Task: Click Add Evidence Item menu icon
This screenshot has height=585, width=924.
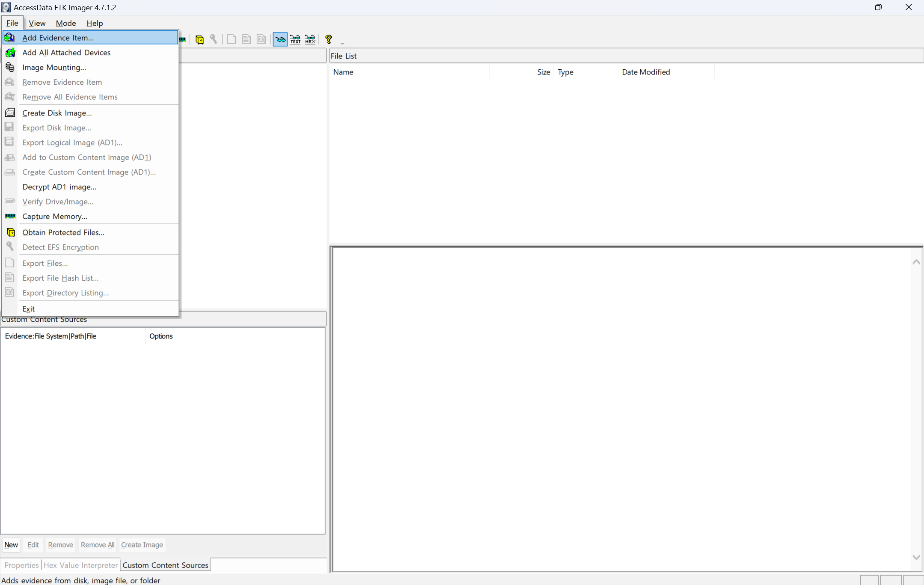Action: [9, 38]
